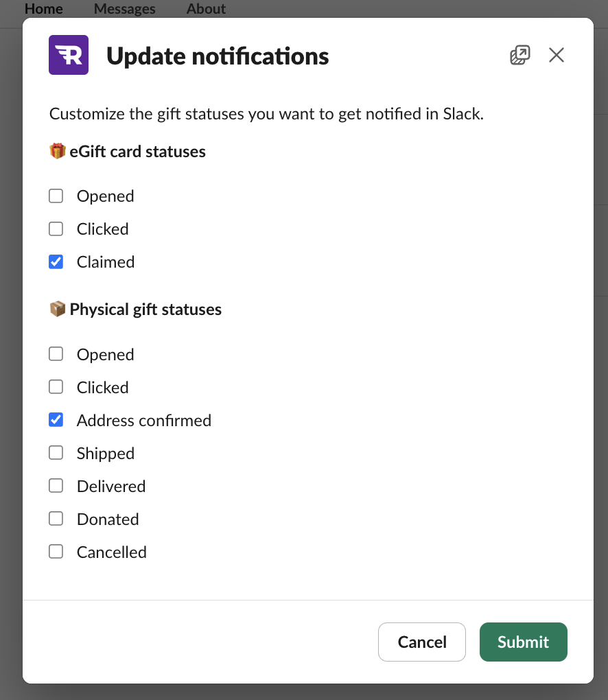Open modal in new window via popout icon
The height and width of the screenshot is (700, 608).
coord(519,54)
